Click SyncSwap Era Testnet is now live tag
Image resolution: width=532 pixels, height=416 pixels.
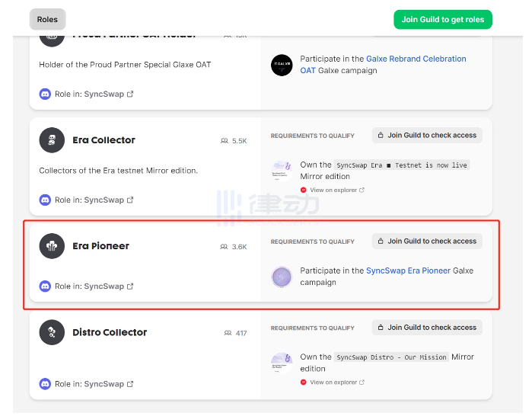coord(402,165)
